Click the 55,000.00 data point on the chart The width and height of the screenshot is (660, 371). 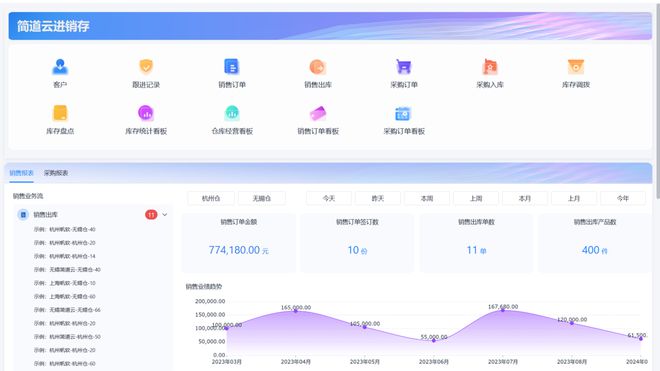tap(434, 340)
